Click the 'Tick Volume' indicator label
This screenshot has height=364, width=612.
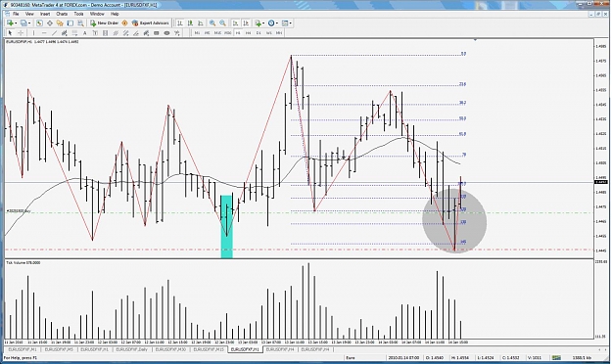[24, 263]
